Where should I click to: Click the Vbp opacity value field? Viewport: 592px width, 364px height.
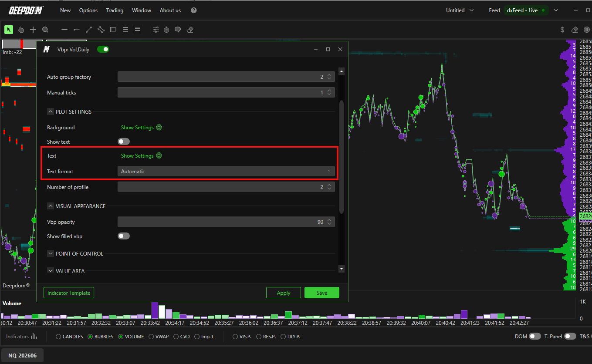point(226,222)
